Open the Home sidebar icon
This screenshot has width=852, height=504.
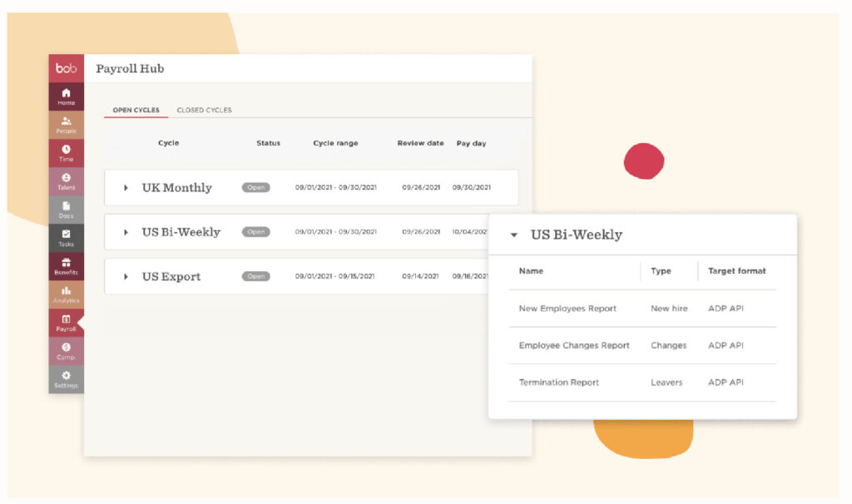[x=66, y=96]
